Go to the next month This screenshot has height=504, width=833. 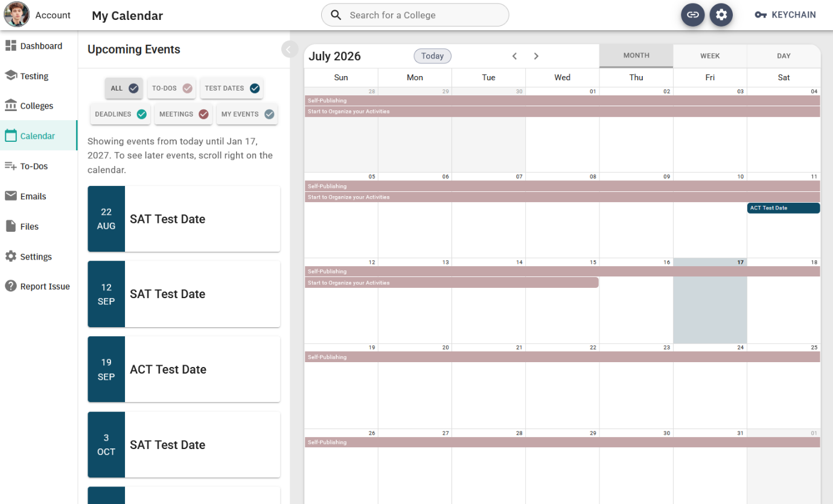coord(536,56)
